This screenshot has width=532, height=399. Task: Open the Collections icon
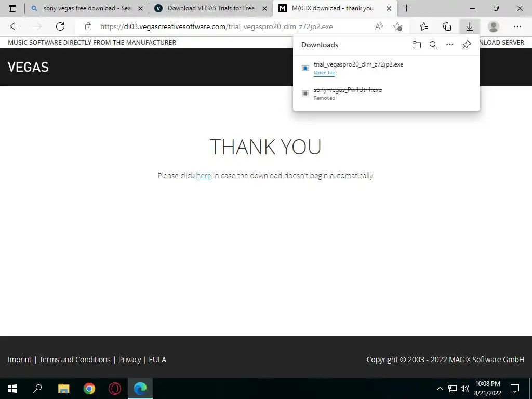447,26
